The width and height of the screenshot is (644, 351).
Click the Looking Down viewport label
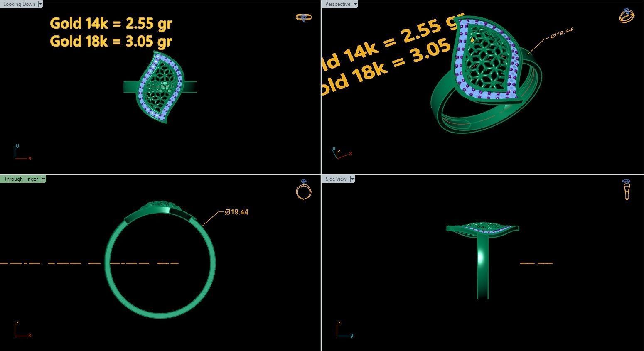(19, 4)
